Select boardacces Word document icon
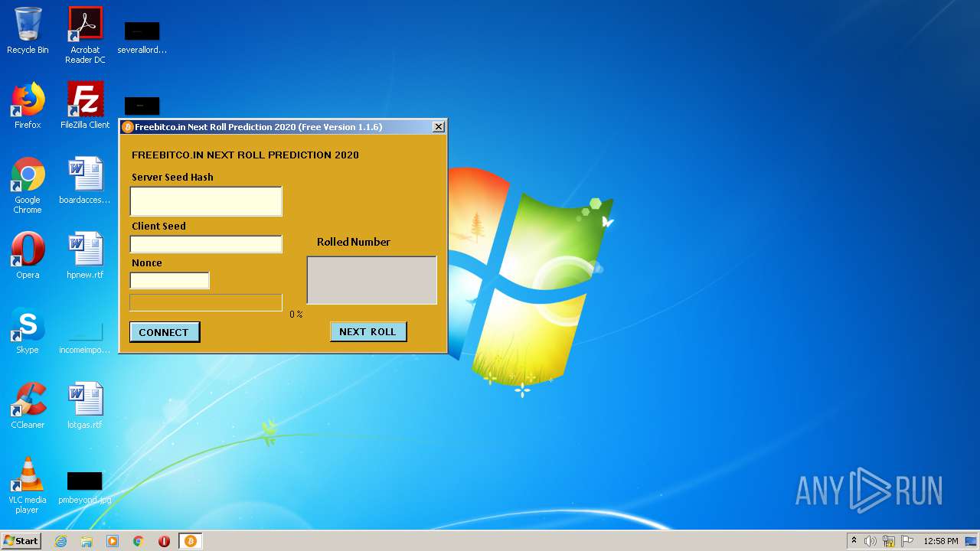The height and width of the screenshot is (551, 980). point(85,181)
